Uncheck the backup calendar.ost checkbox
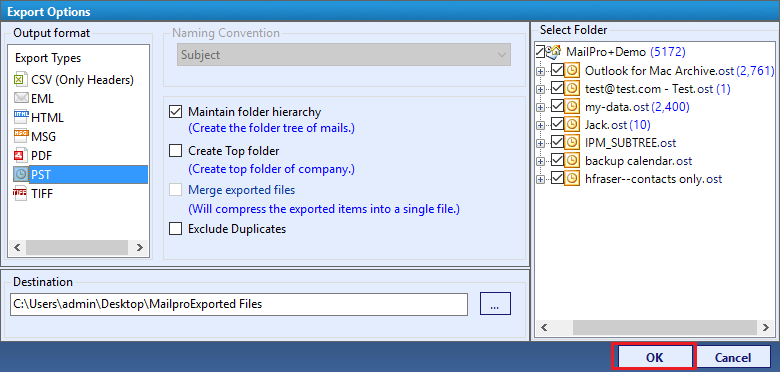 pos(558,160)
